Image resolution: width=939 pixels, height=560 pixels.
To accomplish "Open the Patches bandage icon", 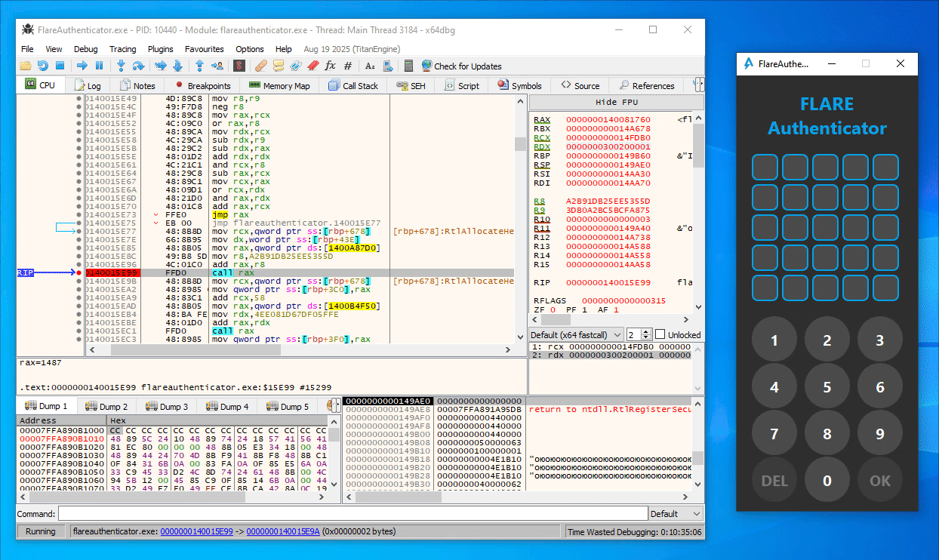I will tap(260, 66).
